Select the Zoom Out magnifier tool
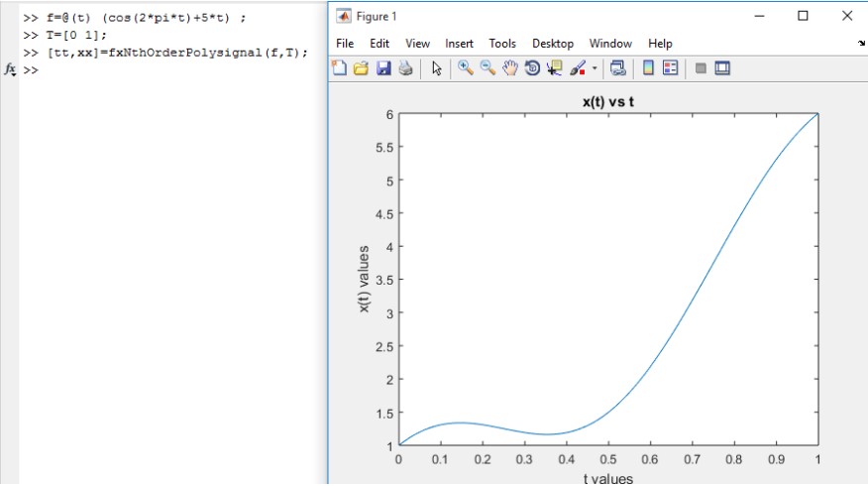This screenshot has height=486, width=868. [488, 68]
